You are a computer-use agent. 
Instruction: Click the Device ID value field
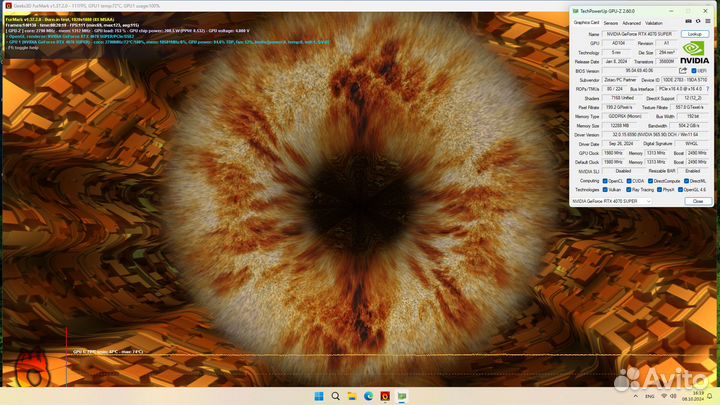click(686, 80)
